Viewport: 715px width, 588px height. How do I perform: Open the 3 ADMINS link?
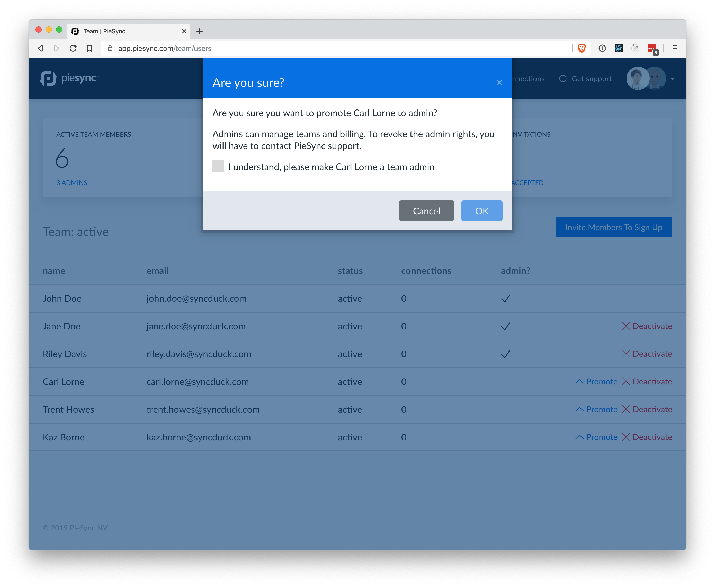[71, 183]
